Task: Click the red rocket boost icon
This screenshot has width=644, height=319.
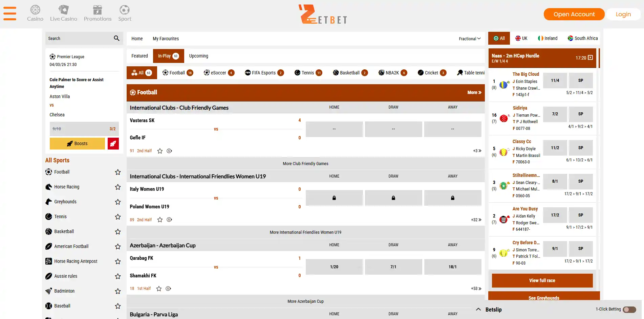Action: 113,143
